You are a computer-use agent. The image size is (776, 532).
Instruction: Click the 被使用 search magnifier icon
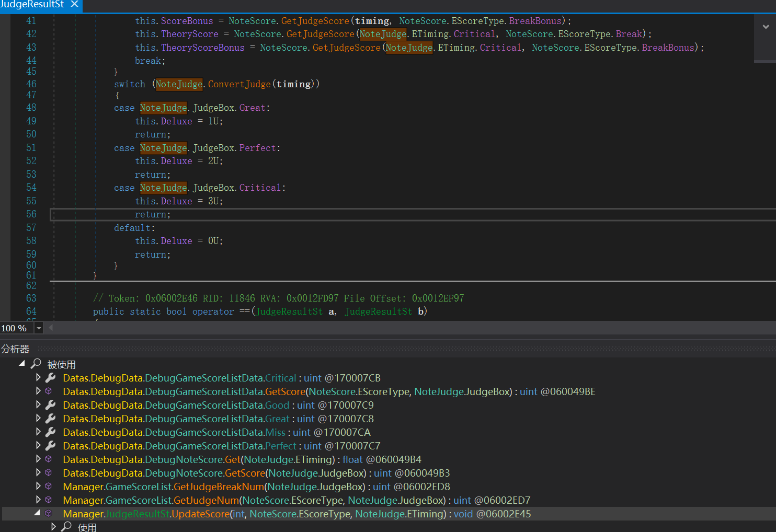(36, 363)
